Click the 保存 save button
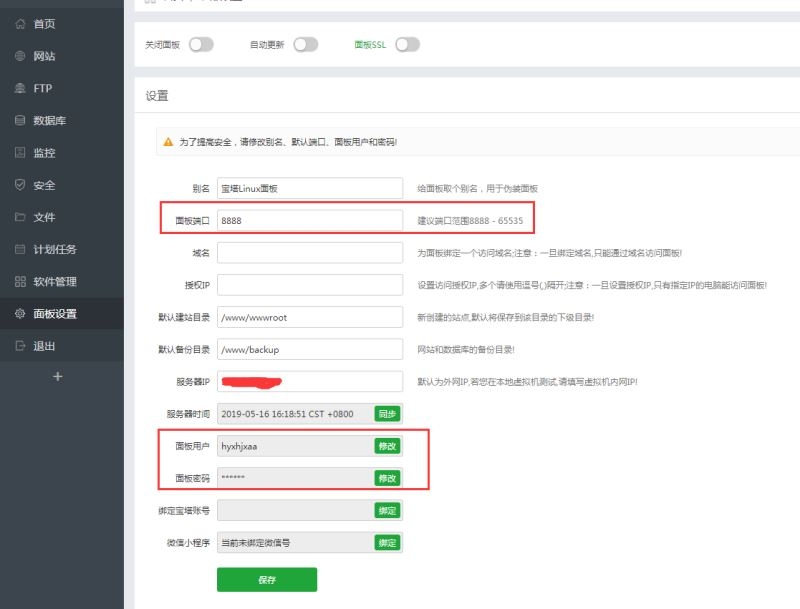Viewport: 800px width, 609px height. pyautogui.click(x=266, y=578)
